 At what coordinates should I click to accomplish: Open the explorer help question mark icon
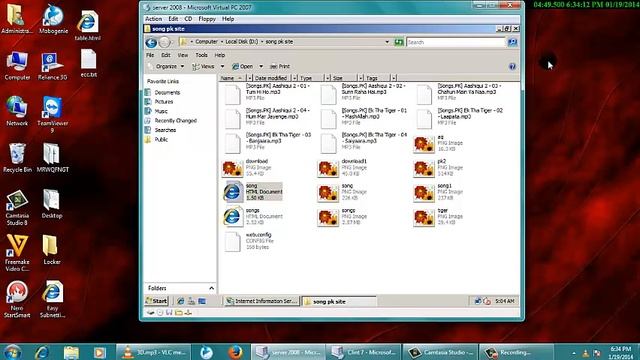(x=512, y=67)
